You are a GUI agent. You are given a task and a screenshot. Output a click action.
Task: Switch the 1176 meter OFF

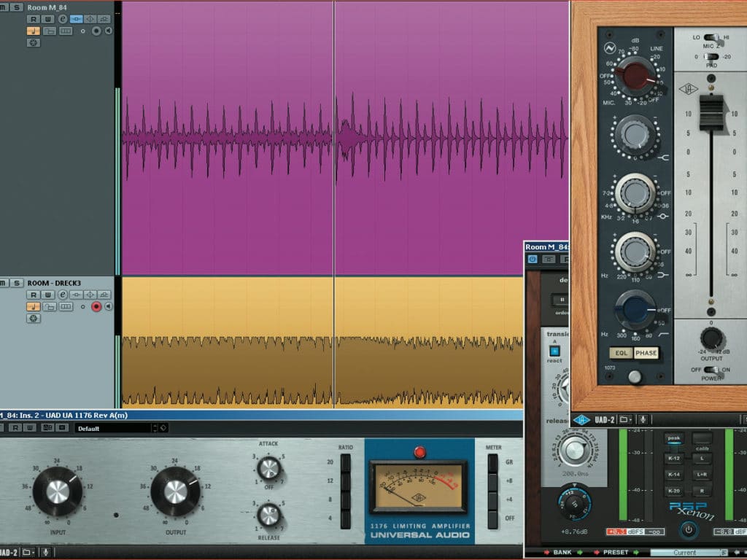492,518
